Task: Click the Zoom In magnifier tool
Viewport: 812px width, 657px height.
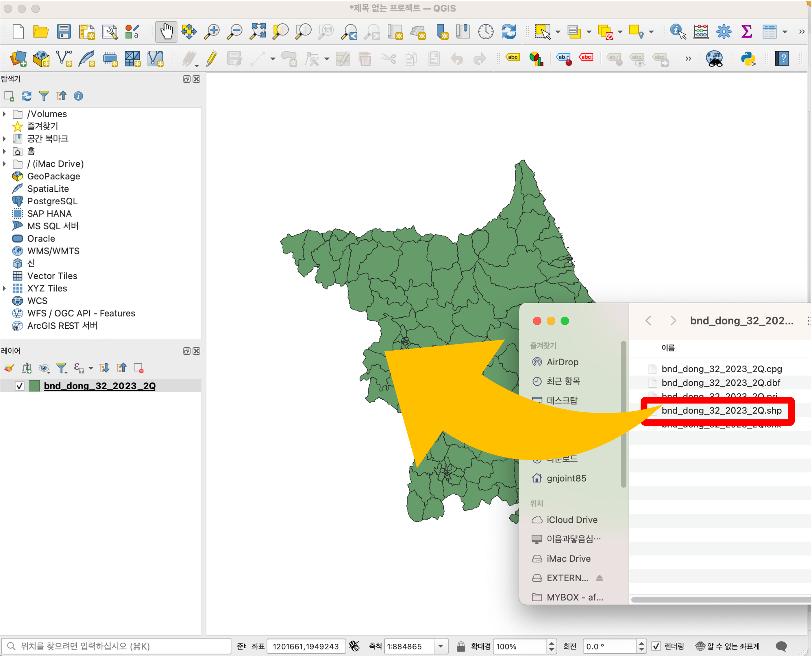Action: (x=212, y=32)
